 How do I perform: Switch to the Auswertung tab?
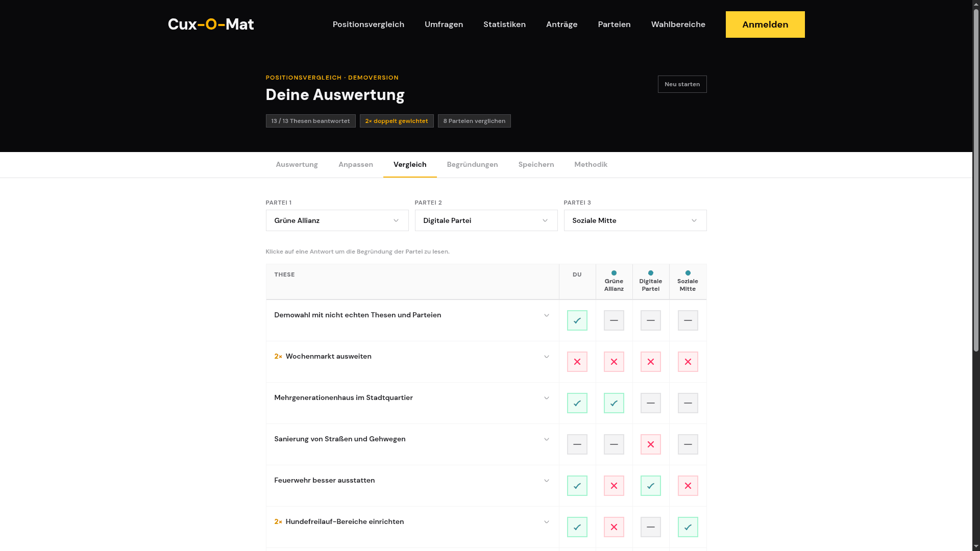[297, 164]
